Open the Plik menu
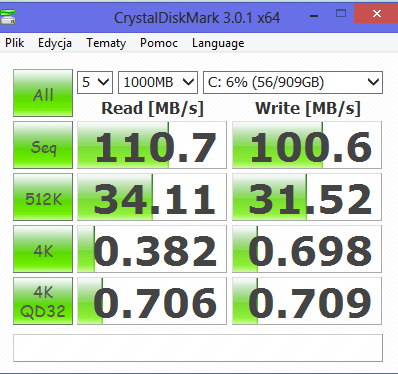Image resolution: width=398 pixels, height=374 pixels. 15,43
